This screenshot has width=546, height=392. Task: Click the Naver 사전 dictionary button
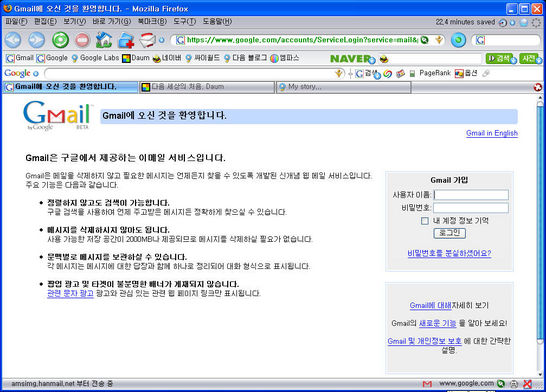point(529,58)
